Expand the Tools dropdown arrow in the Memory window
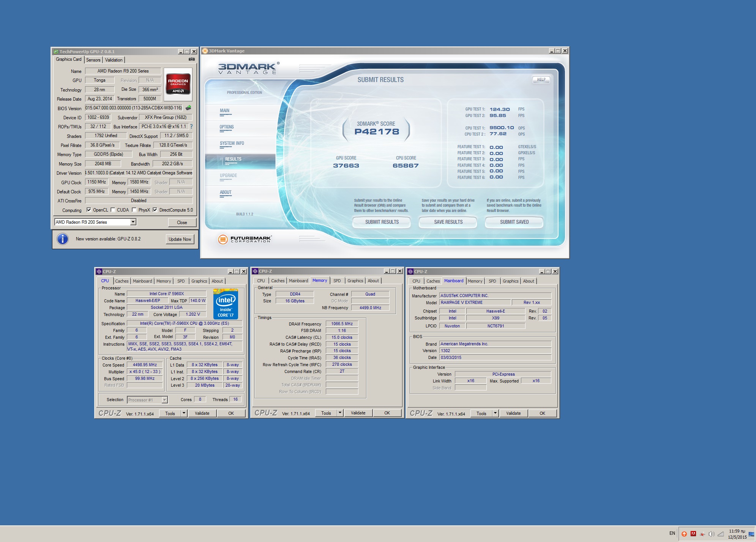 click(340, 412)
